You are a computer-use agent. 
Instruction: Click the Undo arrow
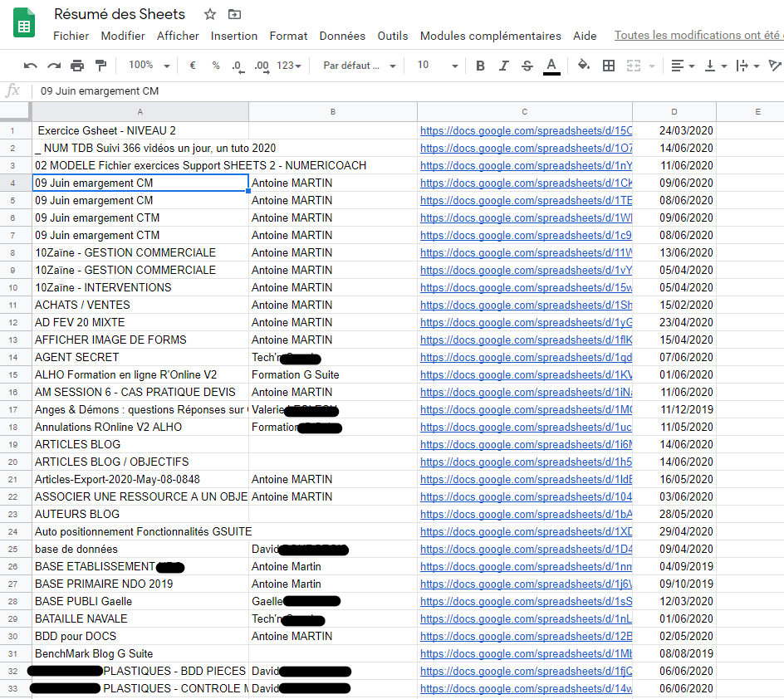[x=31, y=66]
